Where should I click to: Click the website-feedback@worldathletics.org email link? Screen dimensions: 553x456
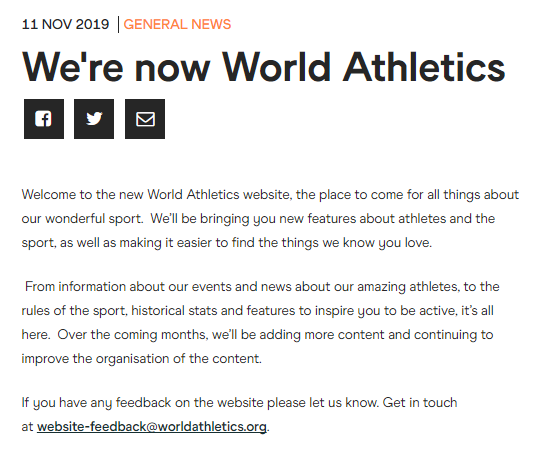152,427
